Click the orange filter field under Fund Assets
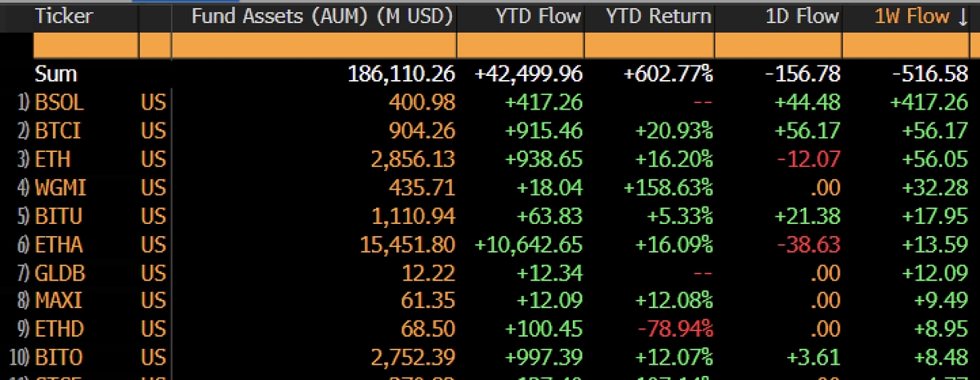The image size is (980, 380). [314, 46]
